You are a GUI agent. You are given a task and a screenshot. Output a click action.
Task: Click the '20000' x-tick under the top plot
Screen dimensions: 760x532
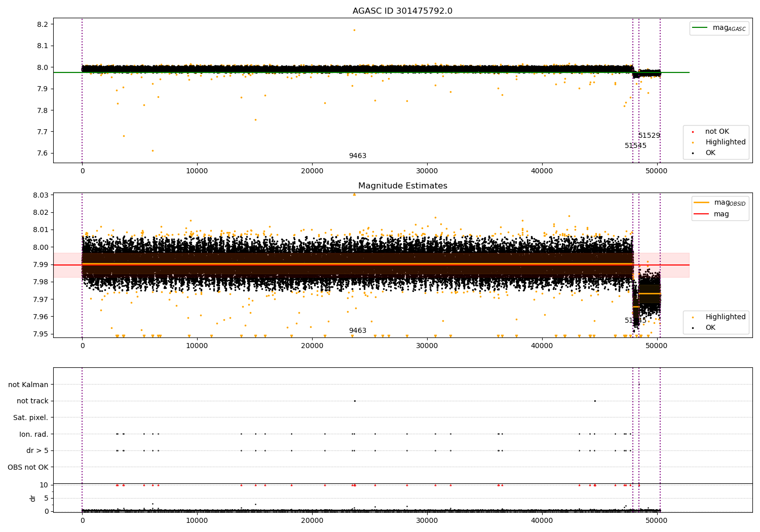click(x=312, y=171)
